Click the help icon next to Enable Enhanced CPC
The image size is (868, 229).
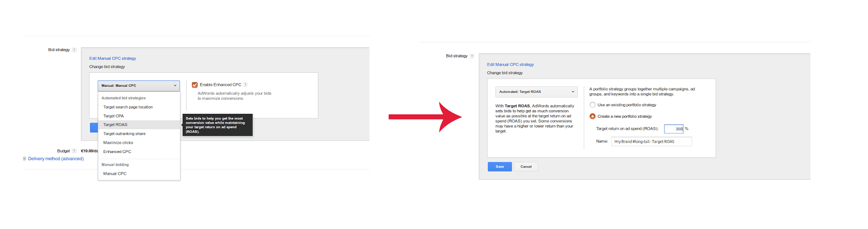(x=245, y=85)
